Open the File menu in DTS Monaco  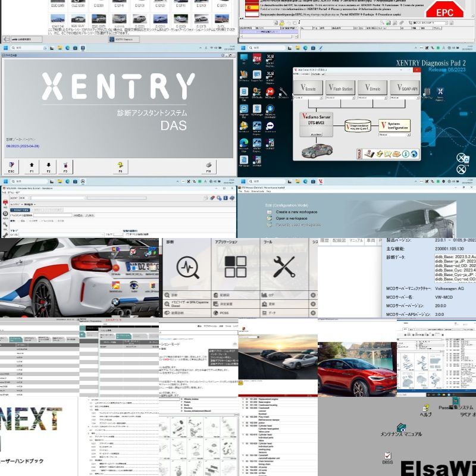pos(240,192)
